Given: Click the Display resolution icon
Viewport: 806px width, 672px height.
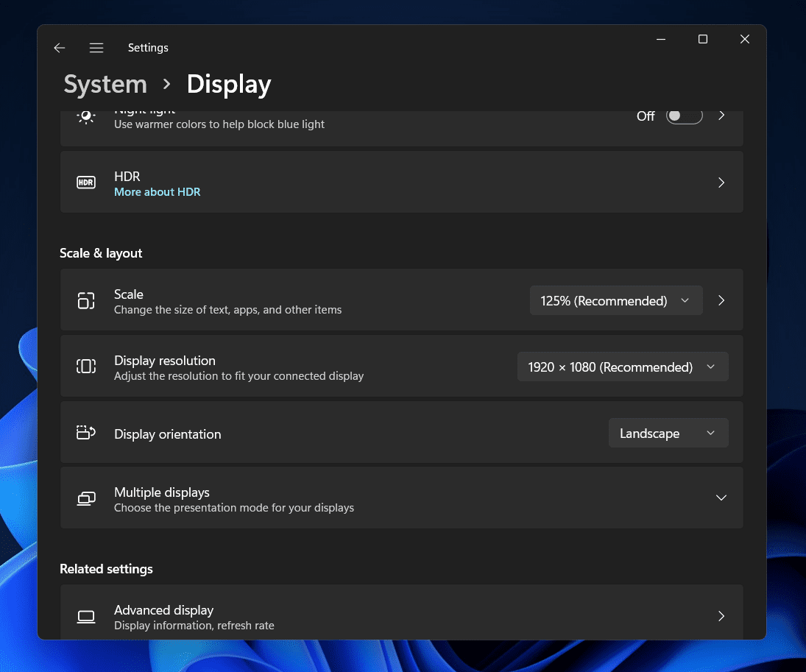Looking at the screenshot, I should coord(86,367).
